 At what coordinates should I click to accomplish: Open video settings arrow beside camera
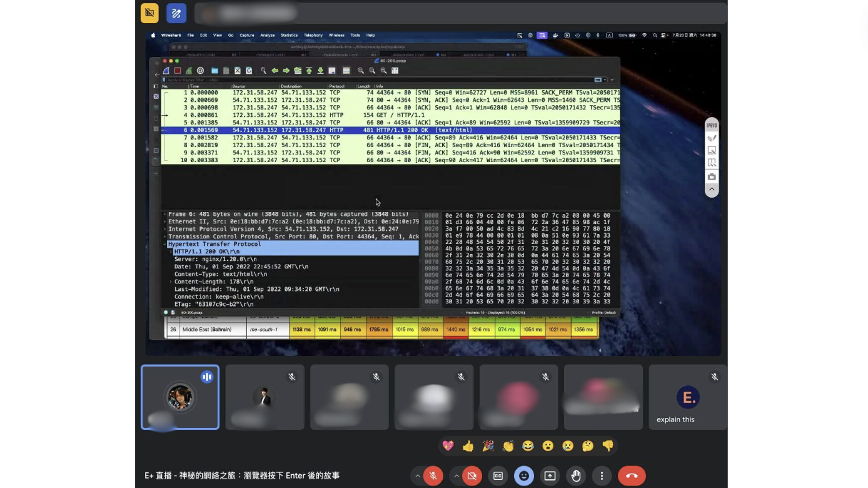pyautogui.click(x=457, y=476)
